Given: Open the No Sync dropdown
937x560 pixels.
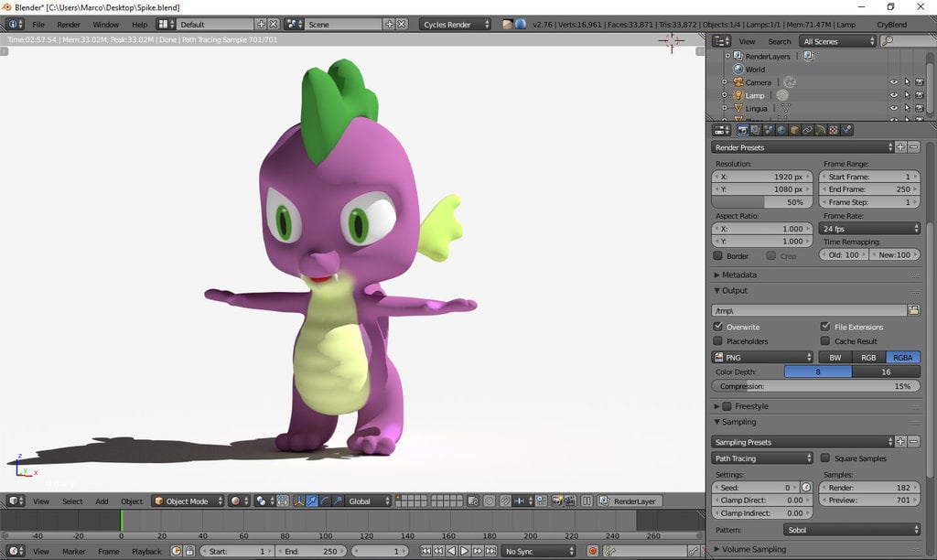Looking at the screenshot, I should 538,551.
